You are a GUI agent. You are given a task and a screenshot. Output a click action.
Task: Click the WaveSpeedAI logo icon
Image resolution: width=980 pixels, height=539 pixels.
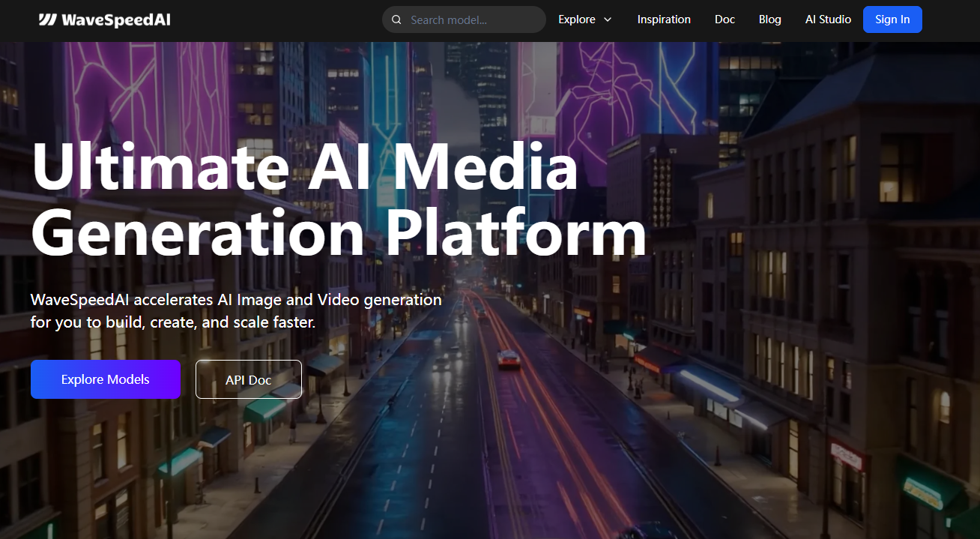click(x=47, y=19)
